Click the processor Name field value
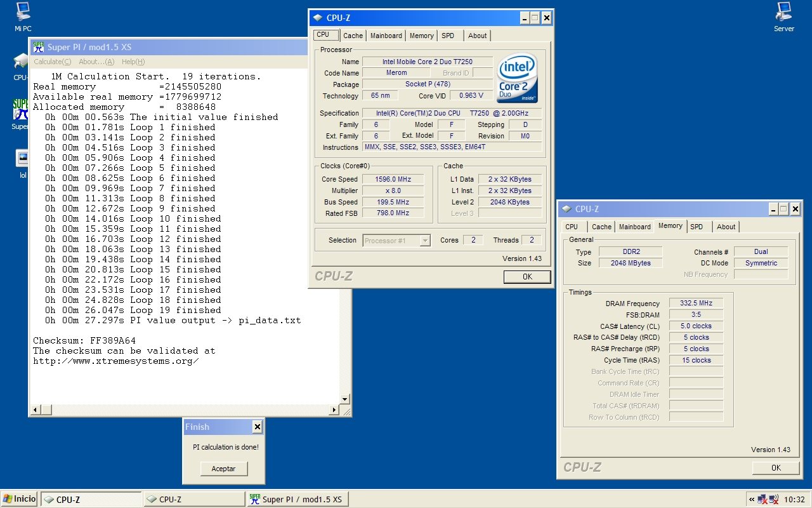This screenshot has width=812, height=508. pyautogui.click(x=428, y=62)
